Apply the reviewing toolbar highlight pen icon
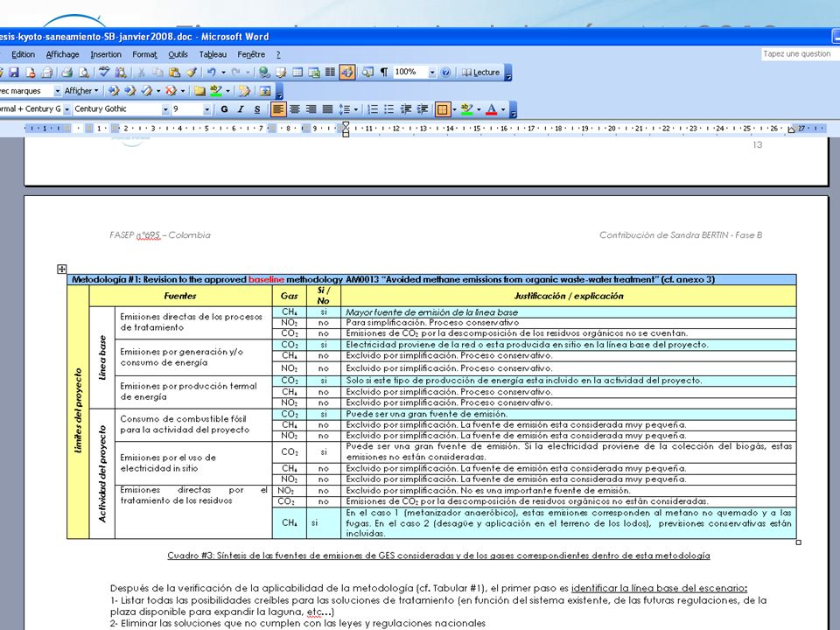Screen dimensions: 840x630 (x=216, y=91)
